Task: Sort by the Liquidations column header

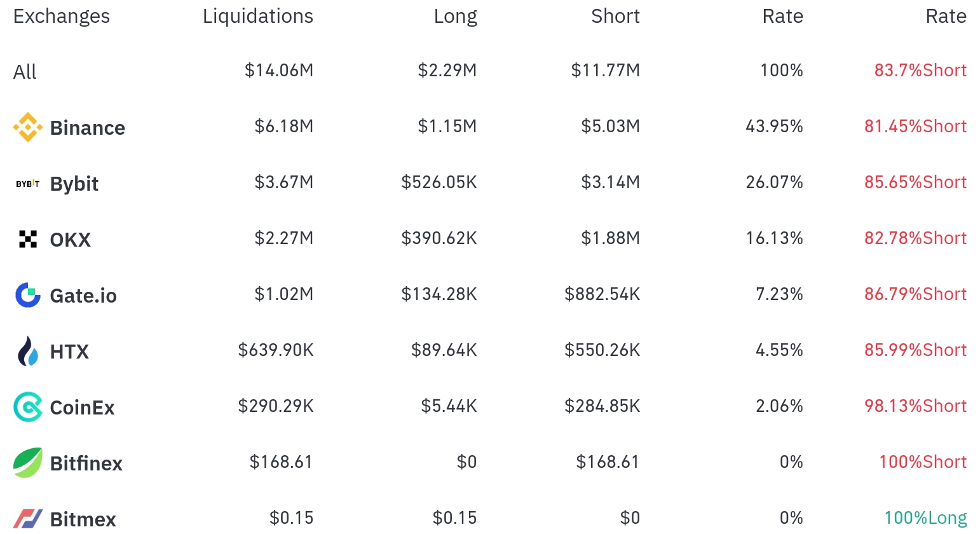Action: [x=258, y=16]
